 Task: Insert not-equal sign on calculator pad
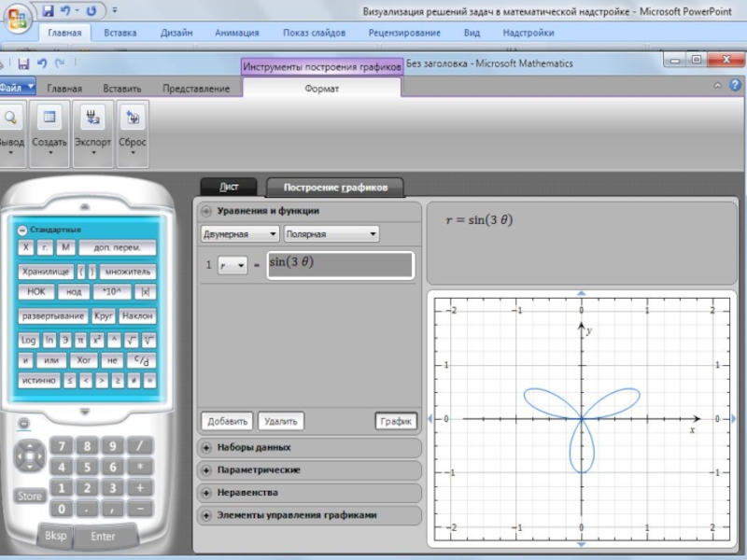click(x=134, y=381)
